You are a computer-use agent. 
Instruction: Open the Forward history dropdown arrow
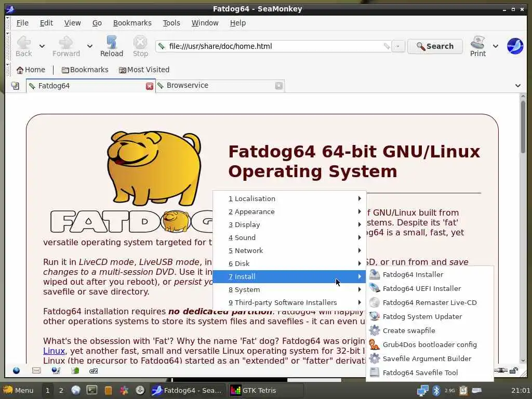89,46
